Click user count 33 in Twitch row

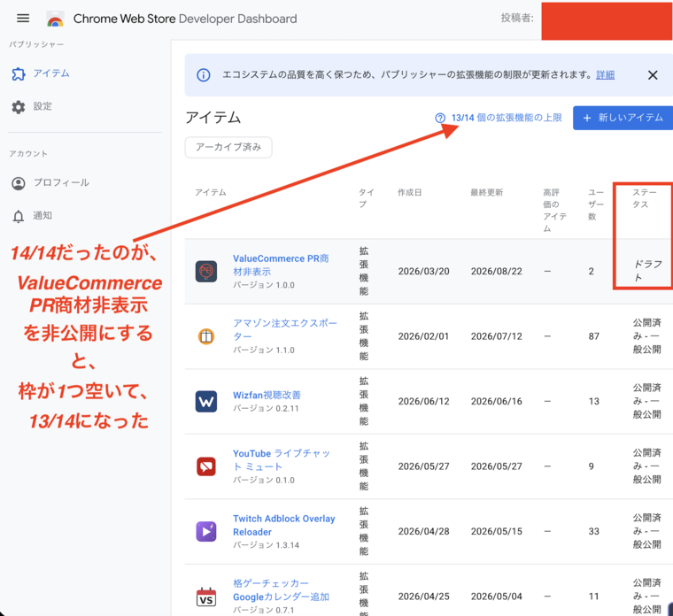[593, 531]
